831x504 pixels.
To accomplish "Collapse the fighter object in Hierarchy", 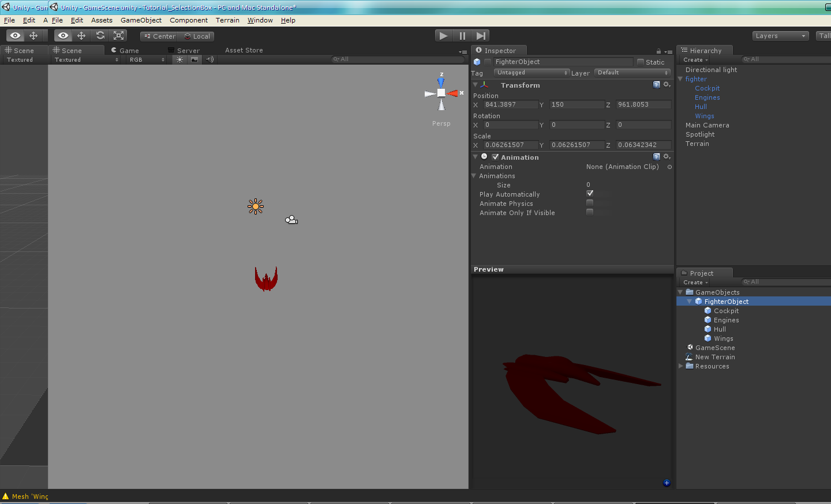I will coord(680,79).
